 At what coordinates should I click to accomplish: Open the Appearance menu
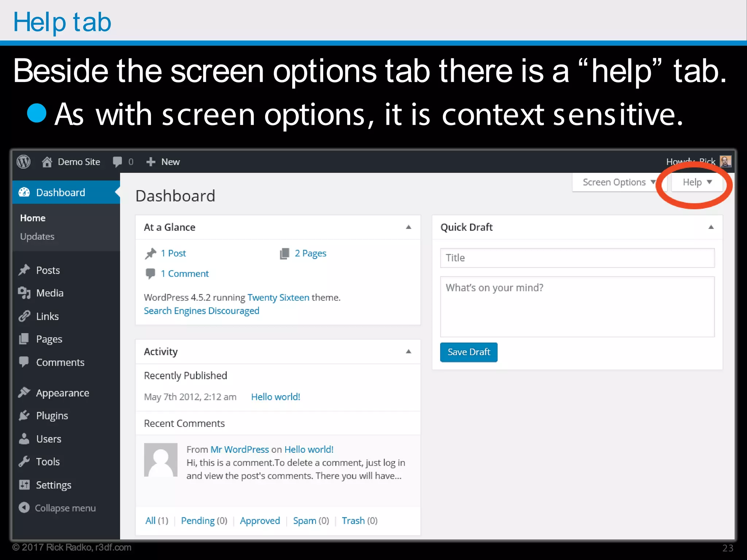62,393
